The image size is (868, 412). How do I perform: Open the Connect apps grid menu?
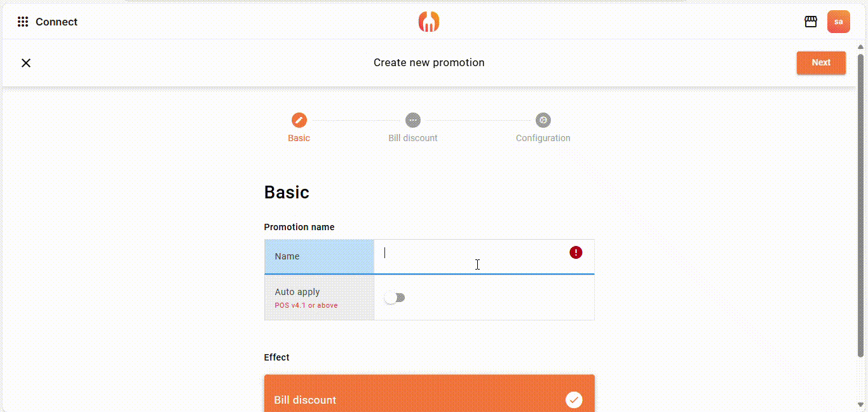click(23, 22)
